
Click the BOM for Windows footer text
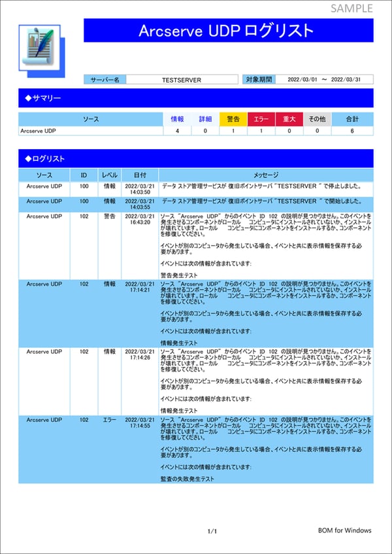tap(345, 530)
